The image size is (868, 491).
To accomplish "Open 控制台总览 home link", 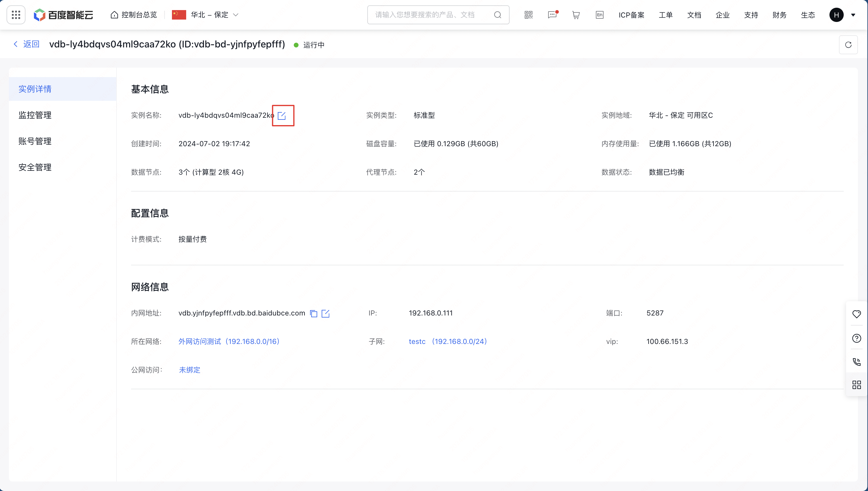I will click(x=134, y=15).
